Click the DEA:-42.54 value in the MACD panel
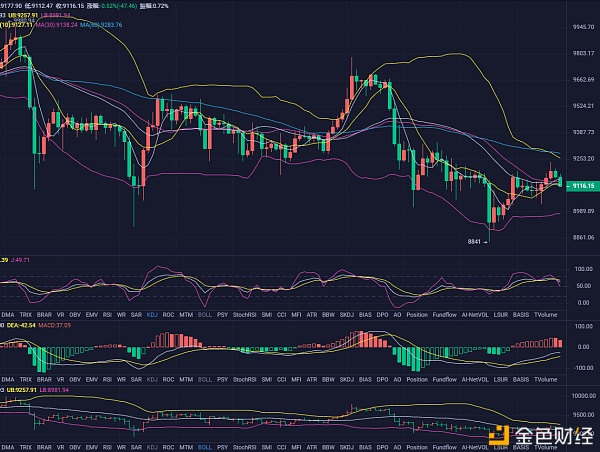This screenshot has width=600, height=452. [x=21, y=325]
